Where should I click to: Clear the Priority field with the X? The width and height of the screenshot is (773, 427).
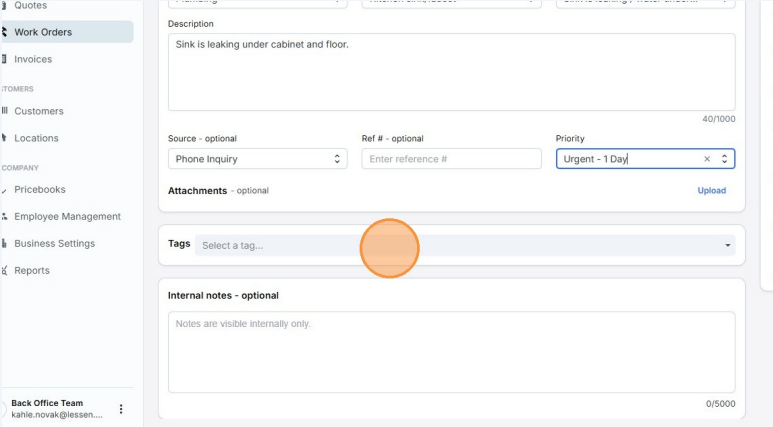[707, 159]
